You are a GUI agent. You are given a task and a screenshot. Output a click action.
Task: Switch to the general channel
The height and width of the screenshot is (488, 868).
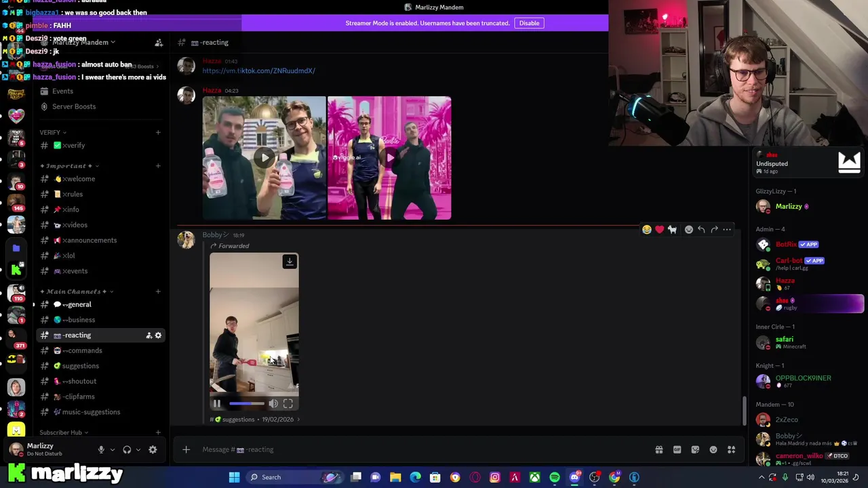(100, 304)
